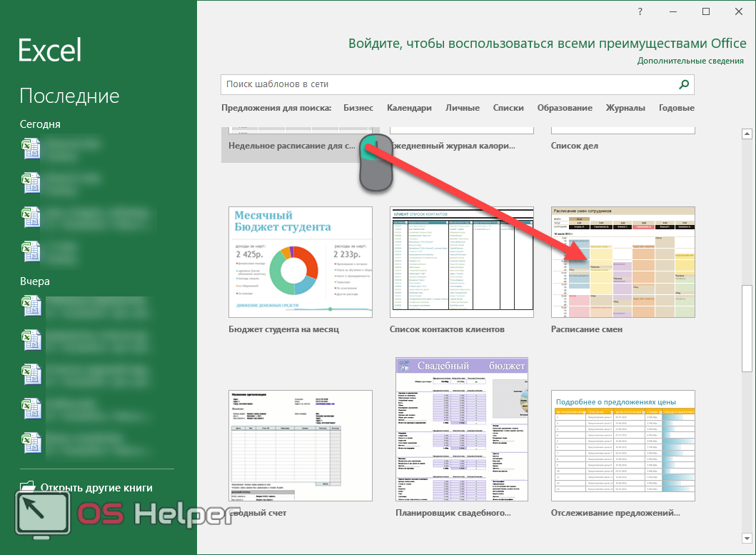Image resolution: width=756 pixels, height=555 pixels.
Task: Click the vertical scrollbar thumb
Action: (x=747, y=329)
